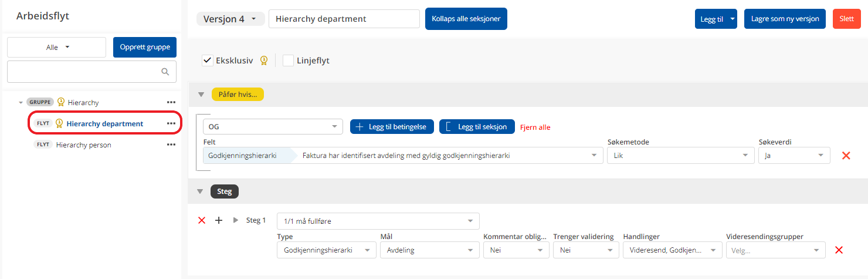Screen dimensions: 868x279
Task: Collapse the Påfør hvis section
Action: [x=201, y=94]
